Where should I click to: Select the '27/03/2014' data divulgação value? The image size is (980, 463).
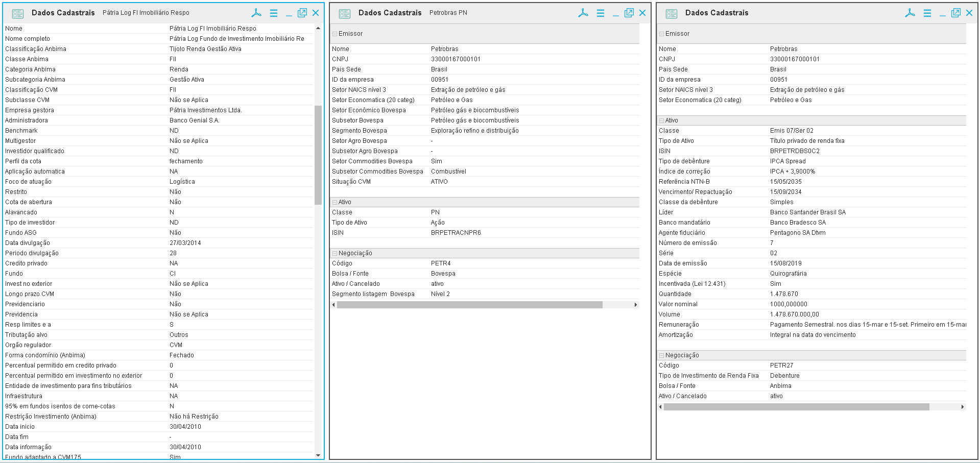[185, 243]
